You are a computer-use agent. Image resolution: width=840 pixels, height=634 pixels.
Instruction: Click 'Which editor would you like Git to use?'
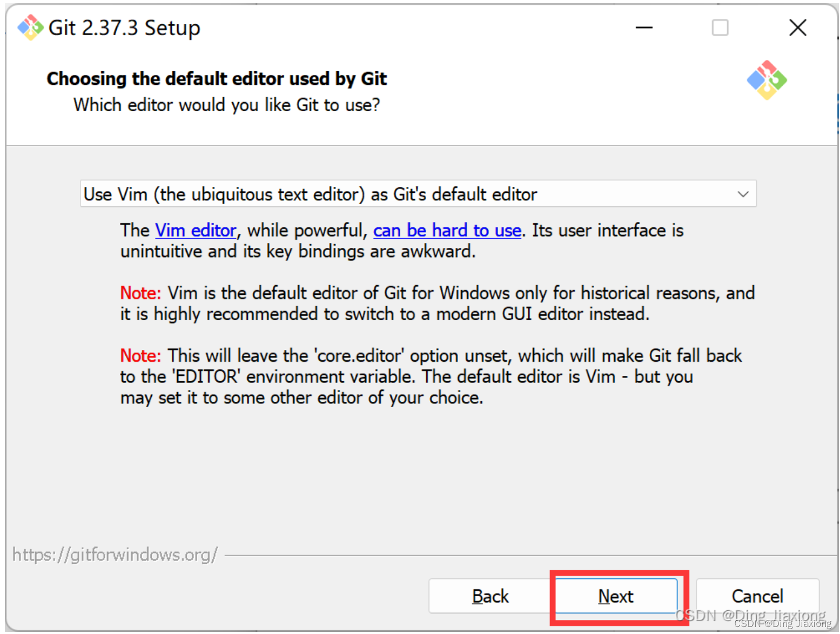227,105
